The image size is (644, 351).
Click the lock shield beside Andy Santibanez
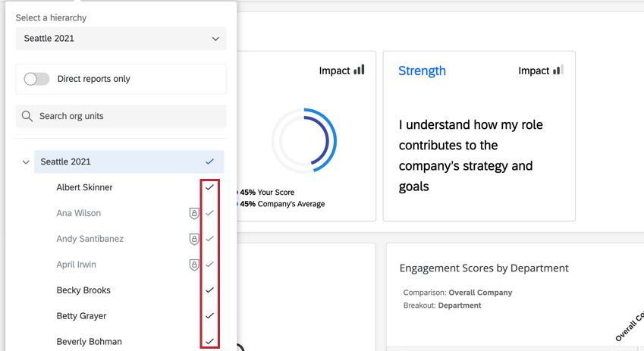pyautogui.click(x=194, y=240)
